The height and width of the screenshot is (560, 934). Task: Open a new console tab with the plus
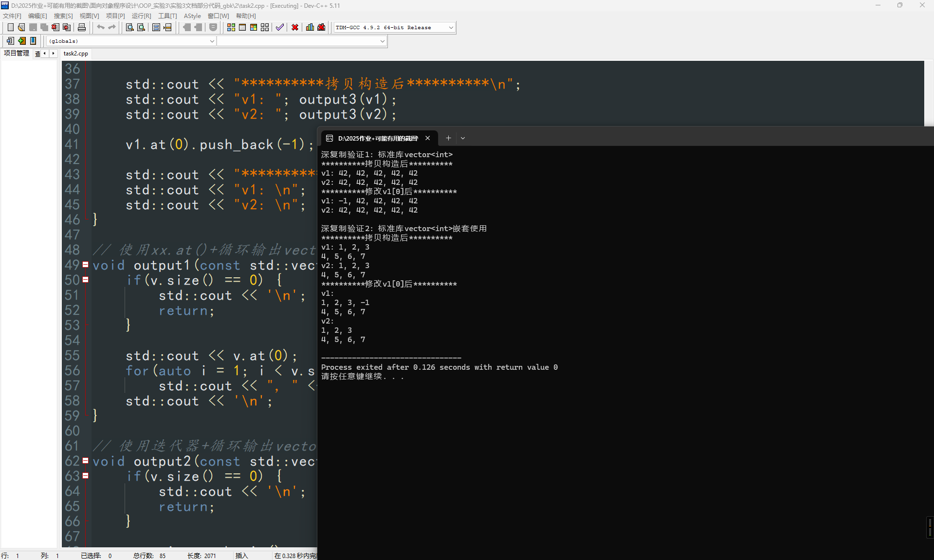[448, 138]
